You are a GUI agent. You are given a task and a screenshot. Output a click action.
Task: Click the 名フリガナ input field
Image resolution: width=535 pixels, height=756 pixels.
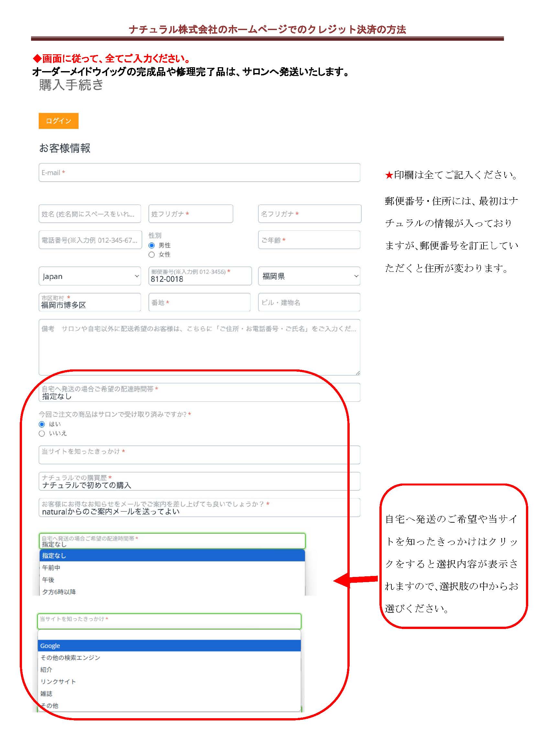(x=309, y=214)
